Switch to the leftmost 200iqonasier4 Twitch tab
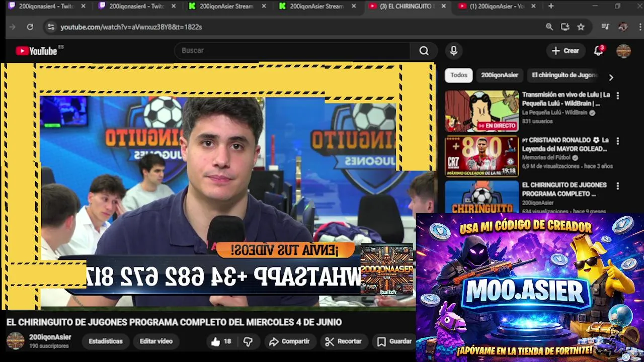The image size is (644, 362). click(x=46, y=6)
